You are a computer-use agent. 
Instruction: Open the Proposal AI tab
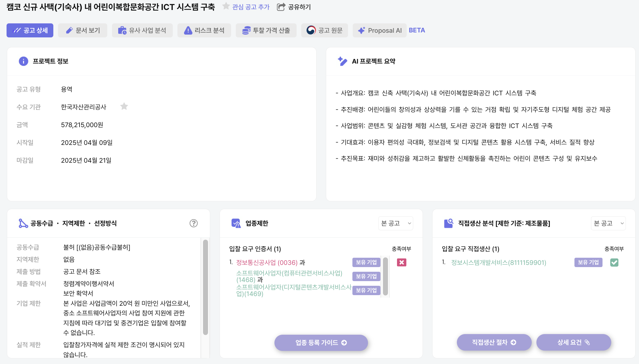(x=380, y=30)
